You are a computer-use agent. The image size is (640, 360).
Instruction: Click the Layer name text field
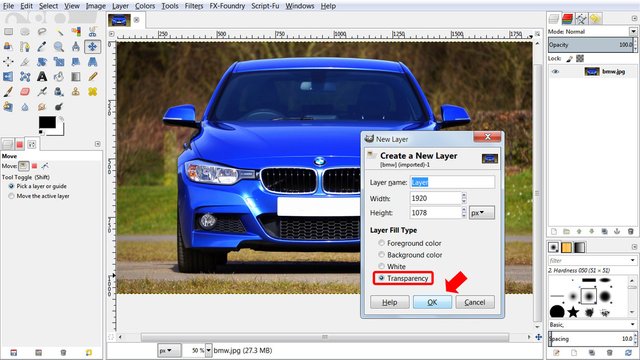(452, 182)
